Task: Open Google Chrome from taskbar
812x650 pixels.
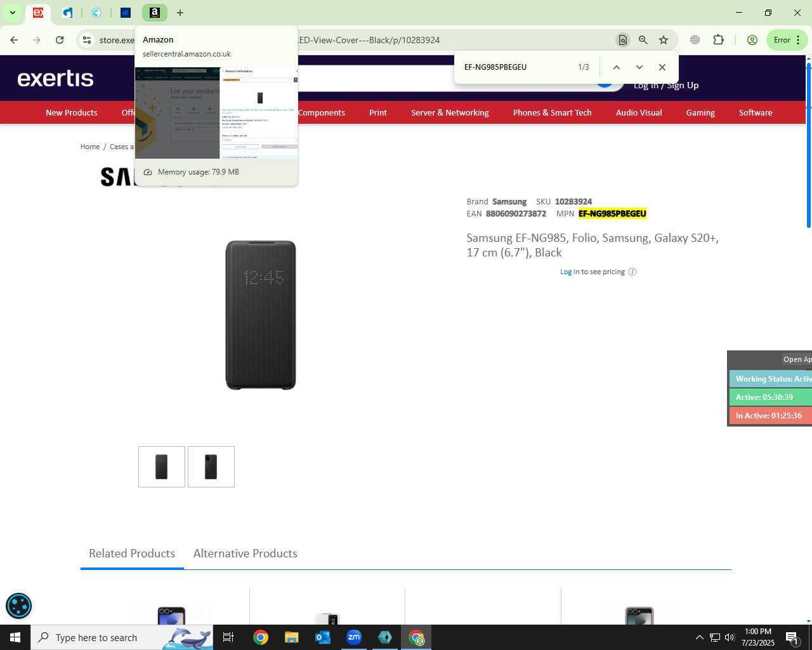Action: (261, 637)
